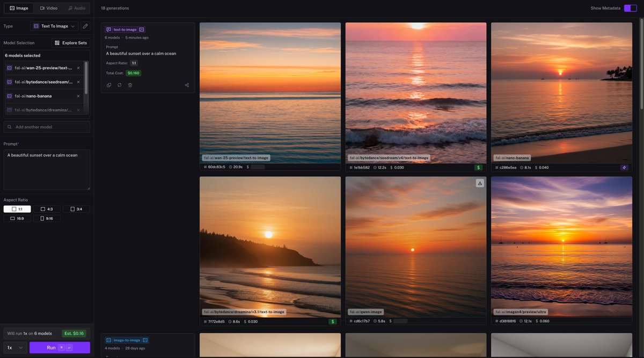Select the 3:4 aspect ratio
The height and width of the screenshot is (358, 644).
point(76,209)
